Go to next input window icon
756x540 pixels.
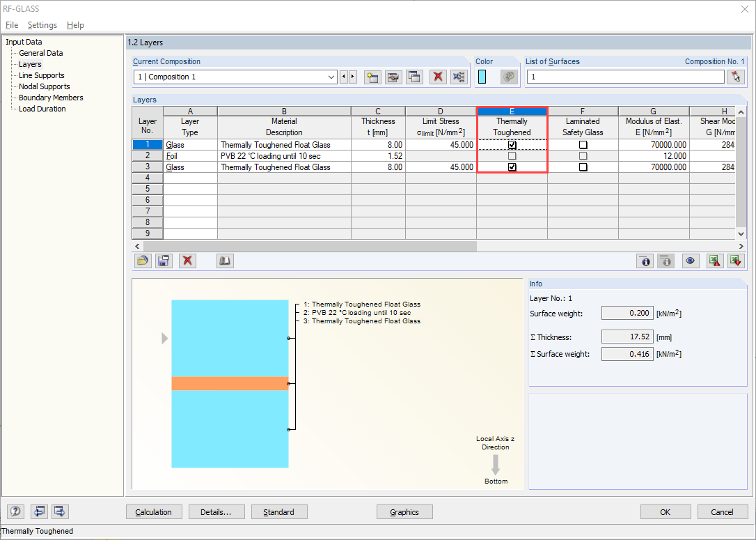60,511
